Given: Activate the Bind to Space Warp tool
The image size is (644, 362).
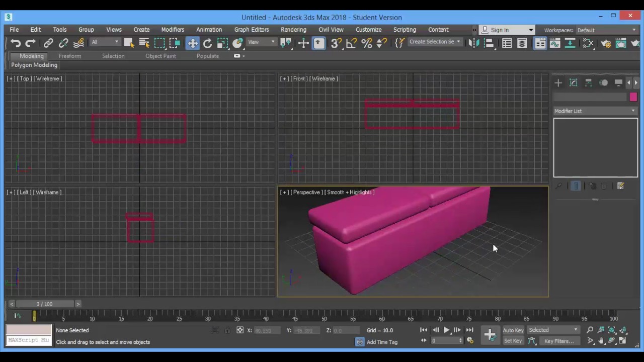Looking at the screenshot, I should coord(78,43).
